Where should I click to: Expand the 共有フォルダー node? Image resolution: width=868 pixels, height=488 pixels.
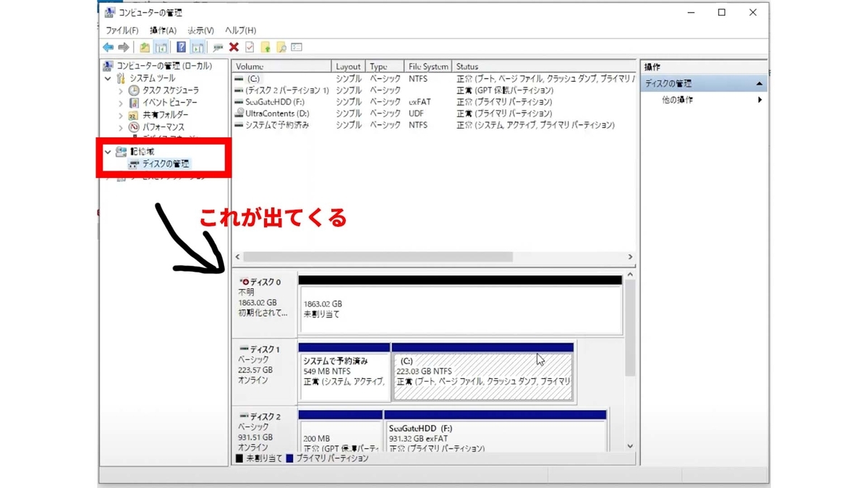pyautogui.click(x=121, y=115)
